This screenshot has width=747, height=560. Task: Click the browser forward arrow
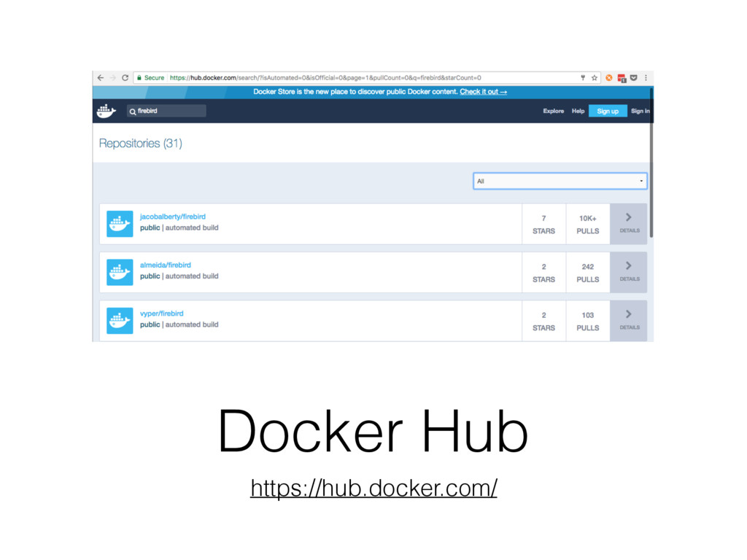113,77
